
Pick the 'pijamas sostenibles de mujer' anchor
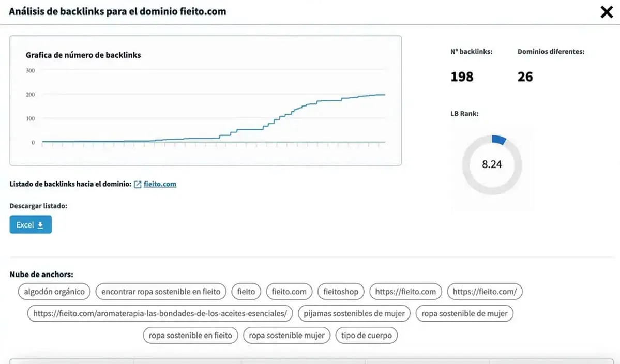(354, 313)
